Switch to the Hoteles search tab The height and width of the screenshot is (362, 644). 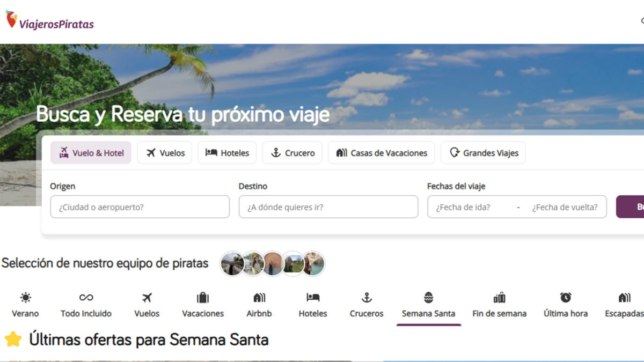click(x=227, y=152)
